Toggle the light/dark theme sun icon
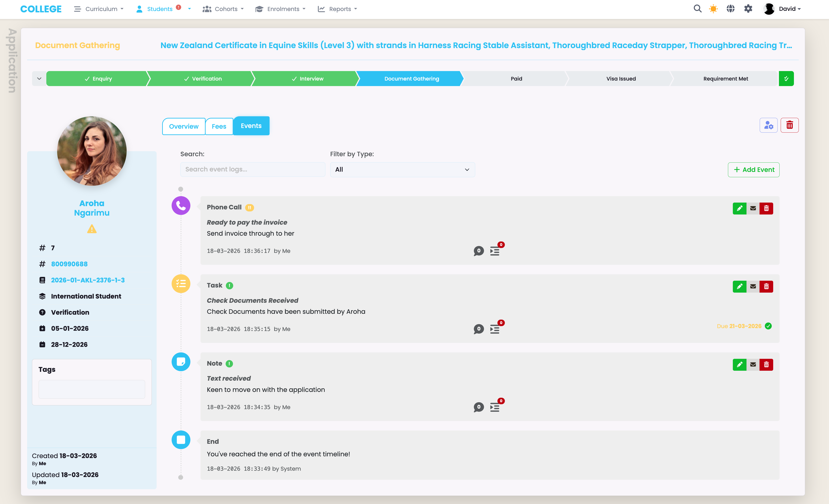Screen dimensions: 829x504 tap(713, 8)
